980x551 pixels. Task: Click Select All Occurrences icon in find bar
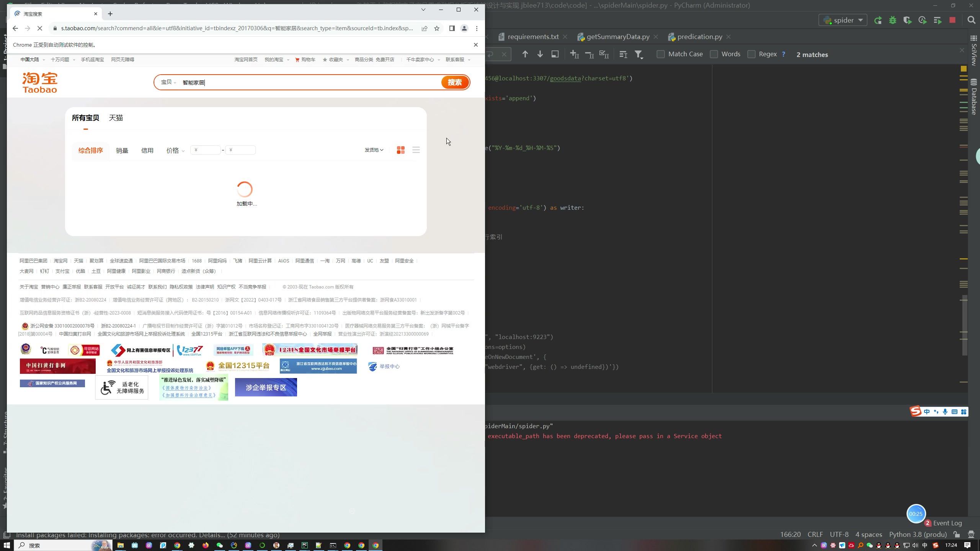(604, 54)
